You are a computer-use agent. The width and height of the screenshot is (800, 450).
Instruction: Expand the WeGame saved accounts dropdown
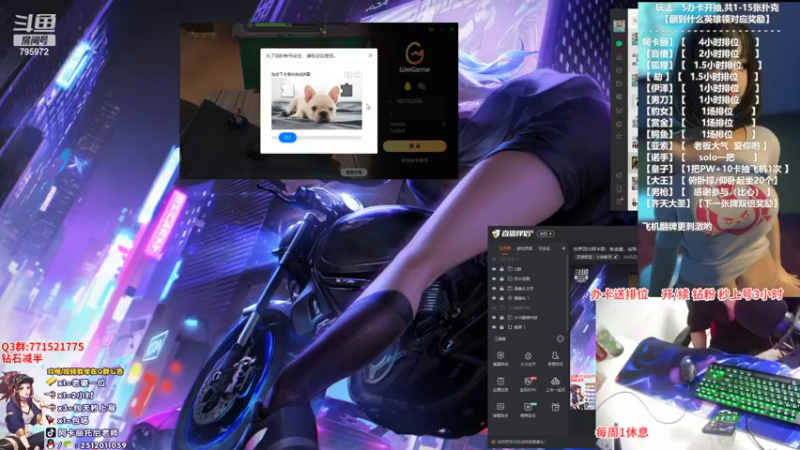click(441, 101)
